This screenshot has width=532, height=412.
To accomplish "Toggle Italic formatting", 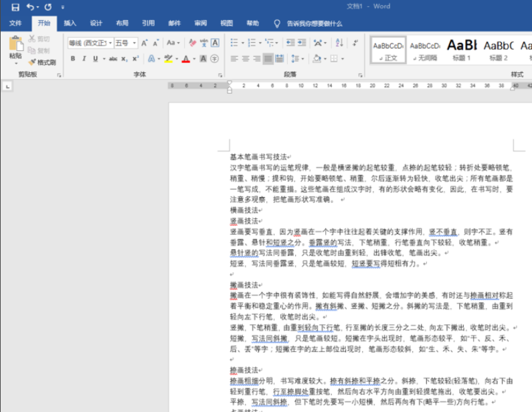I will (x=84, y=59).
